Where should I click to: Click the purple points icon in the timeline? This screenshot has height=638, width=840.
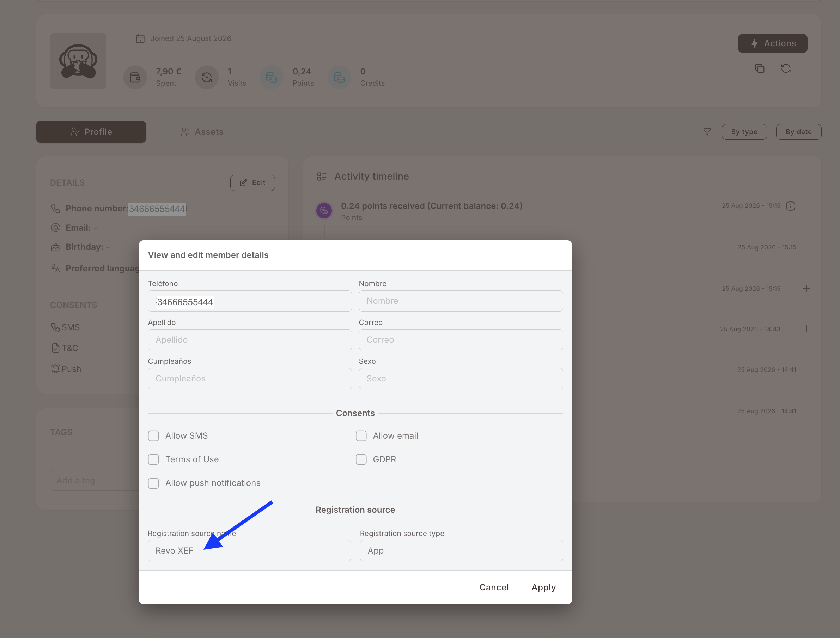(x=324, y=211)
